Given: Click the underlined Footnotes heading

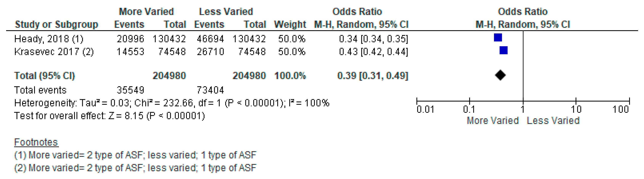Looking at the screenshot, I should [x=36, y=142].
